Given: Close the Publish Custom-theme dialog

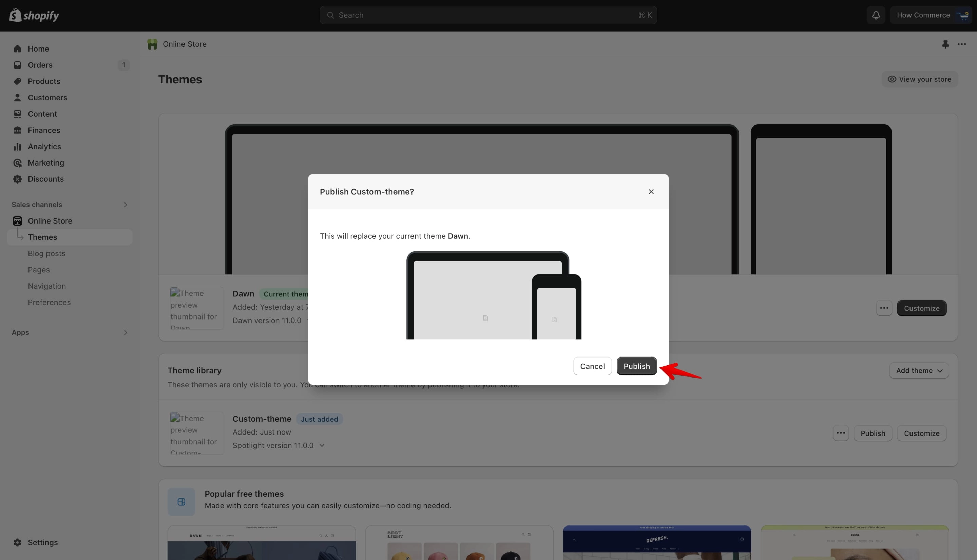Looking at the screenshot, I should tap(651, 192).
